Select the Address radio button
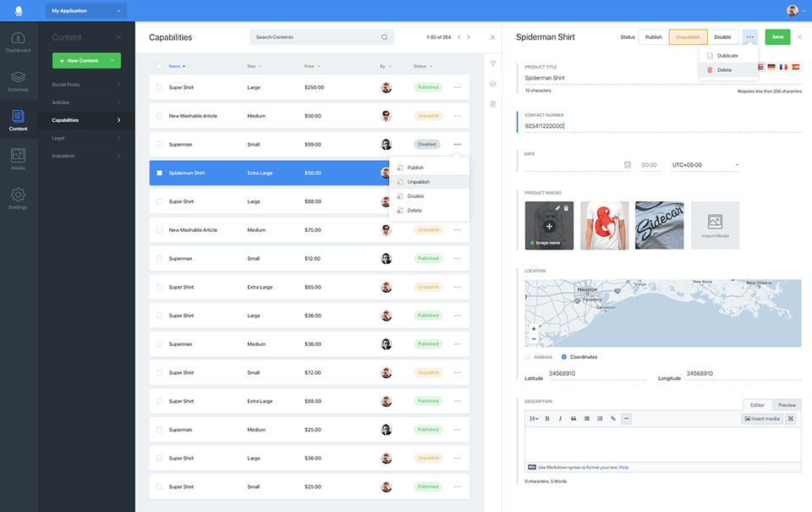Image resolution: width=812 pixels, height=512 pixels. coord(529,357)
